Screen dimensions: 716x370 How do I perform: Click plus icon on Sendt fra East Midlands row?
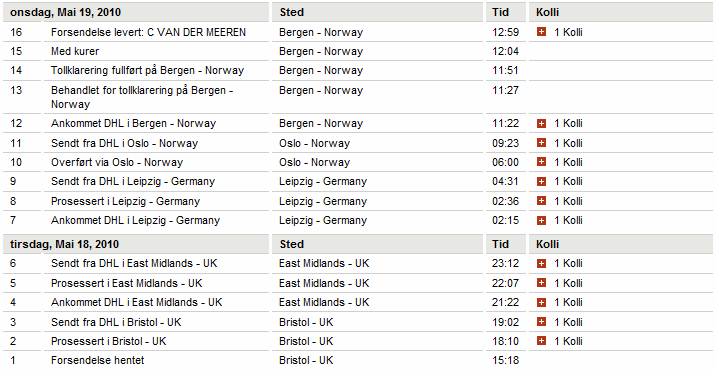coord(542,263)
